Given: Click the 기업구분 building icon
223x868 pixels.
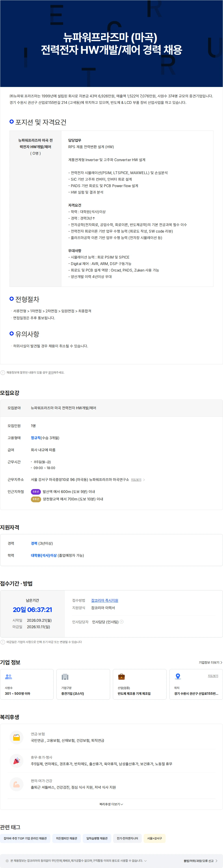Looking at the screenshot, I should coord(65,676).
